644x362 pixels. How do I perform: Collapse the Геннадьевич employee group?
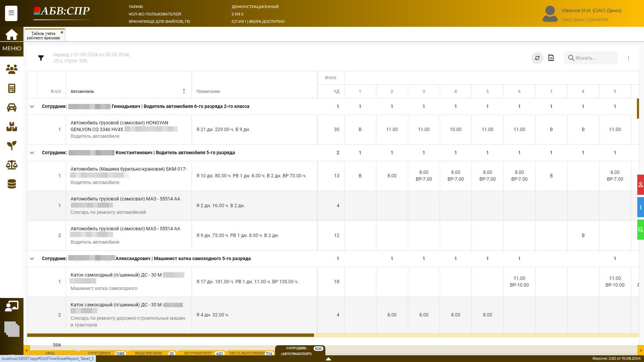tap(32, 107)
